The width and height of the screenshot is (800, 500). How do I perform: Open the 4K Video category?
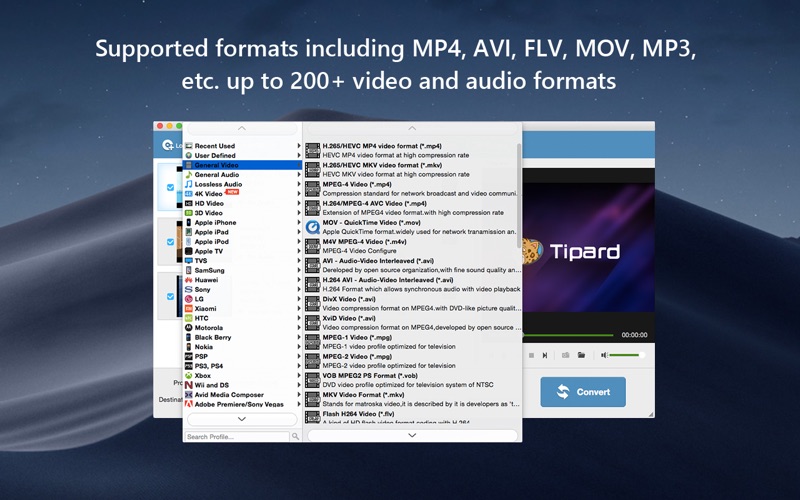(x=242, y=194)
